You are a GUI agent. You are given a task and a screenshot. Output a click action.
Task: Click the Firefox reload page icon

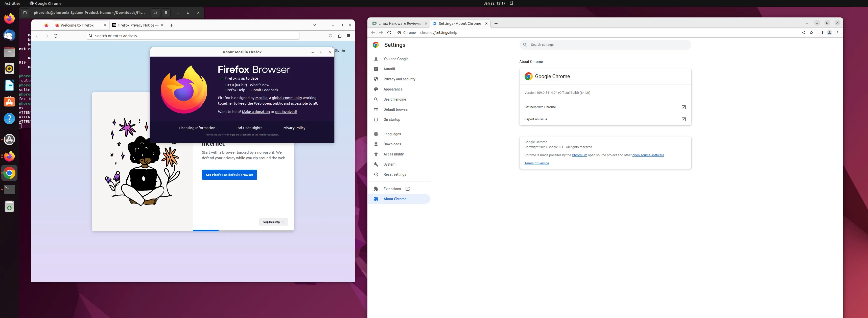[55, 35]
